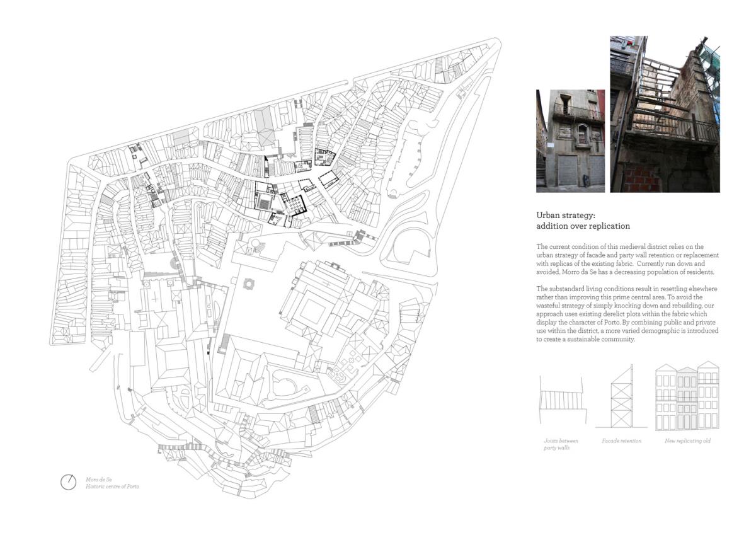Open the large derelict building interior photo
Screen dimensions: 756x535
(x=665, y=114)
